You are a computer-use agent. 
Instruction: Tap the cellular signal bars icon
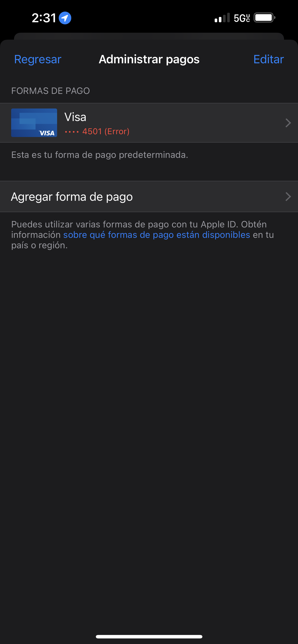point(222,18)
